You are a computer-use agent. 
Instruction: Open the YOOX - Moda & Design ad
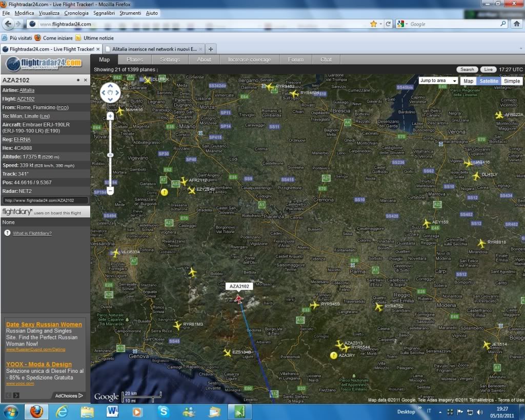point(39,364)
